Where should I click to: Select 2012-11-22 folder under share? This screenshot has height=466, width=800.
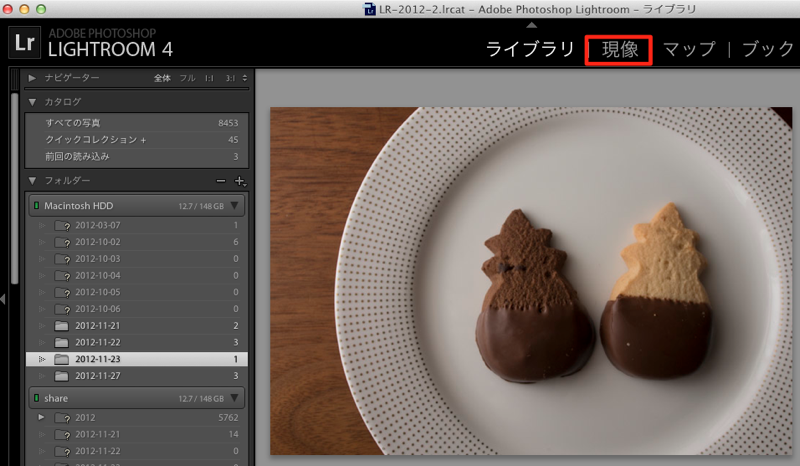click(x=137, y=451)
